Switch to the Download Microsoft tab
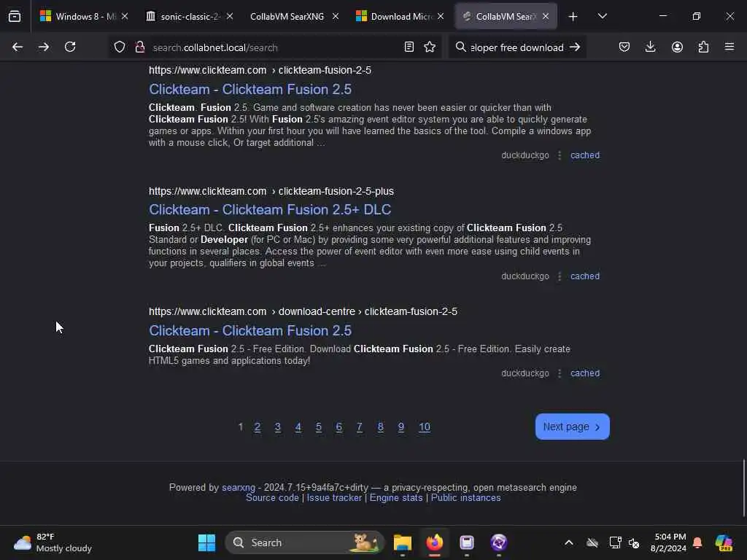747x560 pixels. [x=400, y=17]
